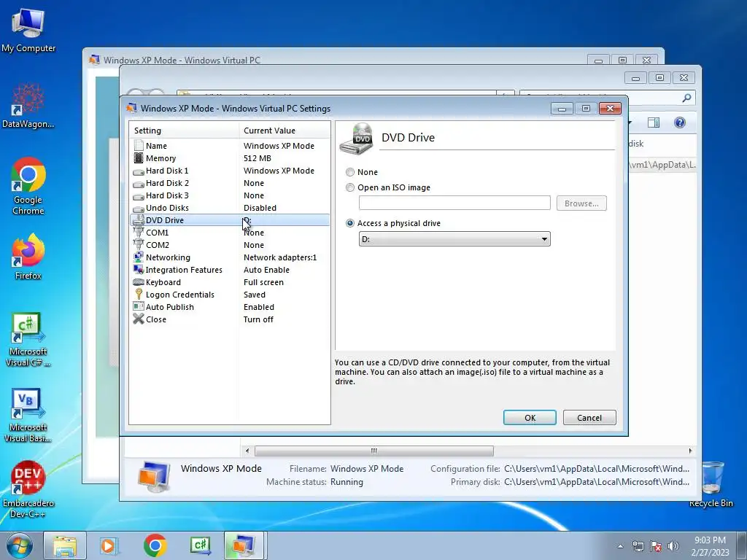
Task: Open the DataWagon desktop shortcut
Action: pyautogui.click(x=28, y=106)
